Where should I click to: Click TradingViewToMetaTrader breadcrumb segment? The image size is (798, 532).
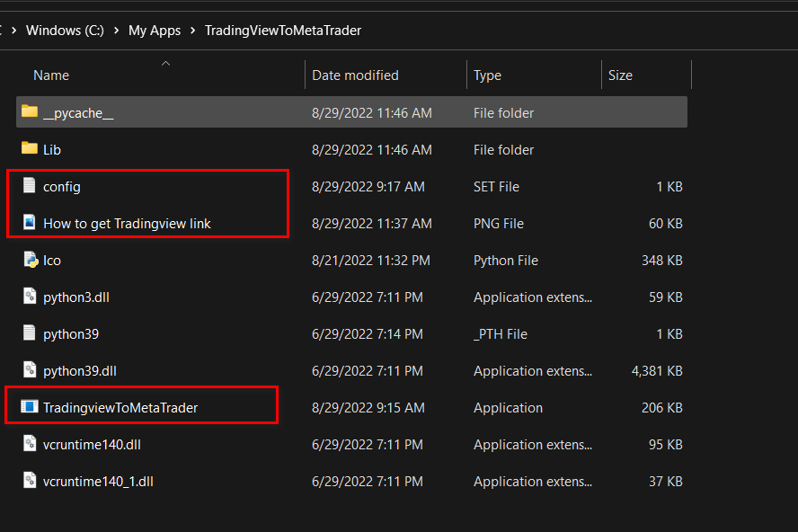coord(283,31)
